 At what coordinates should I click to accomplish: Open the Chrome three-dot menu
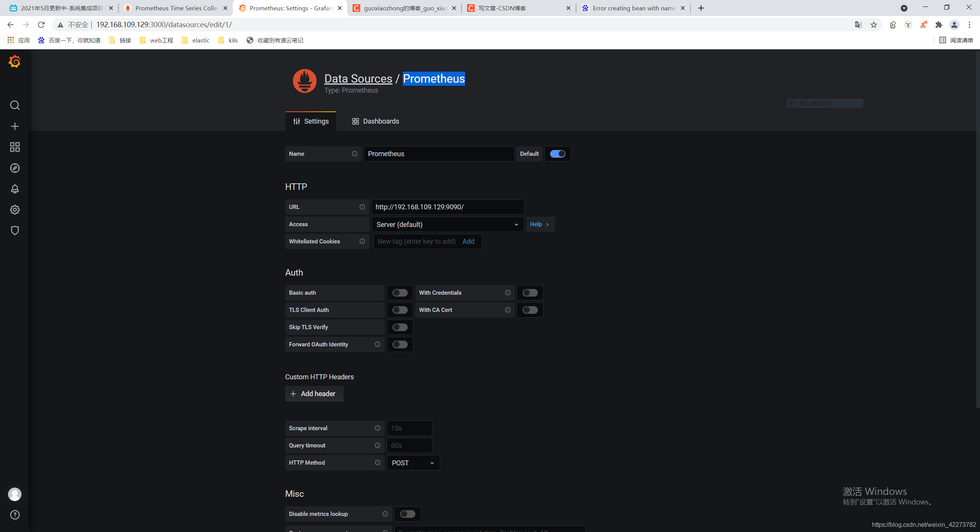coord(969,25)
